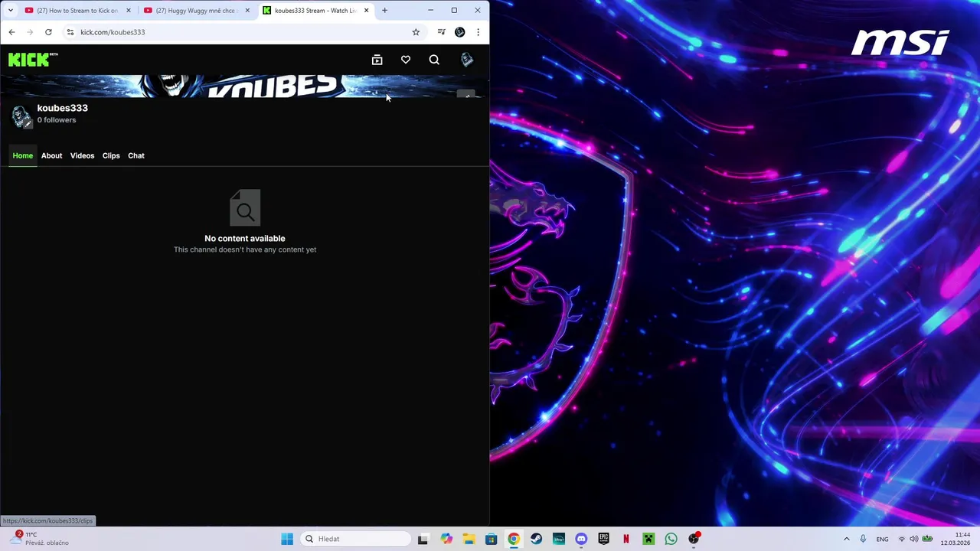Expand hidden system tray icons
This screenshot has height=551, width=980.
pos(846,539)
